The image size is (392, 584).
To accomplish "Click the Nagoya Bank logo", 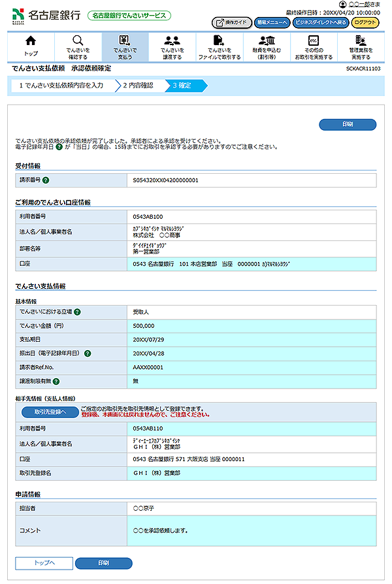I will (46, 14).
